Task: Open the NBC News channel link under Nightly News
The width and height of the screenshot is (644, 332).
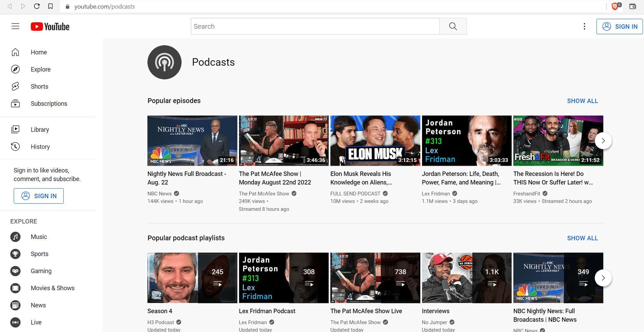Action: (159, 193)
